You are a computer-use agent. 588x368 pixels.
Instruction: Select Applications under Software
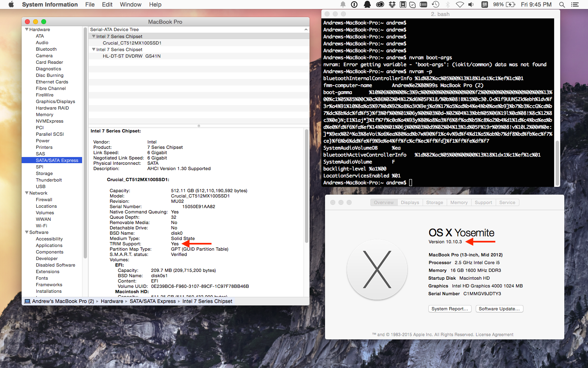pyautogui.click(x=49, y=245)
